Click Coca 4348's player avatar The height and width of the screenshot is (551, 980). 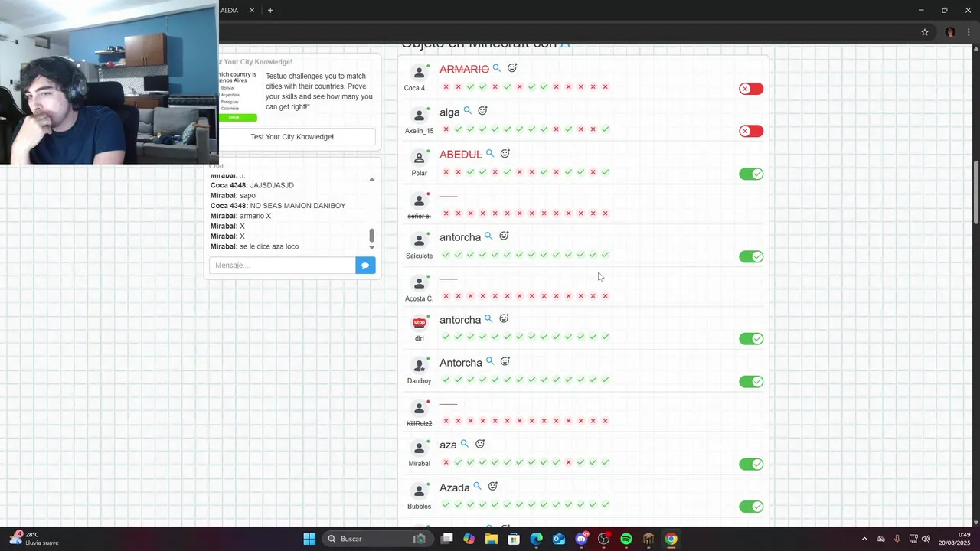(418, 73)
